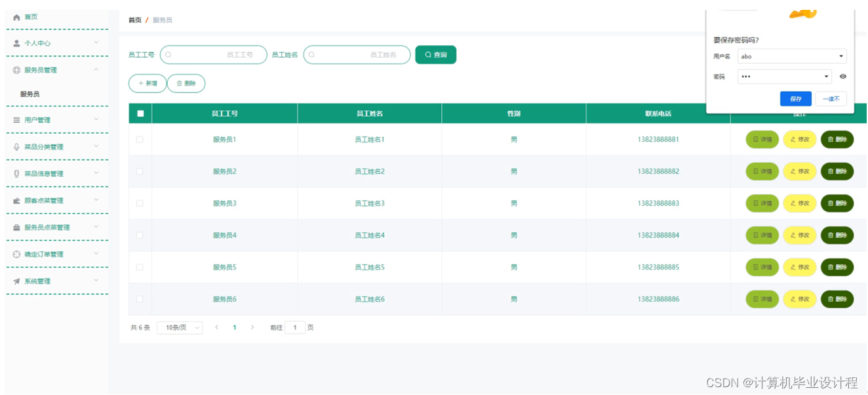Click the 查询 search button
This screenshot has height=395, width=868.
[436, 55]
